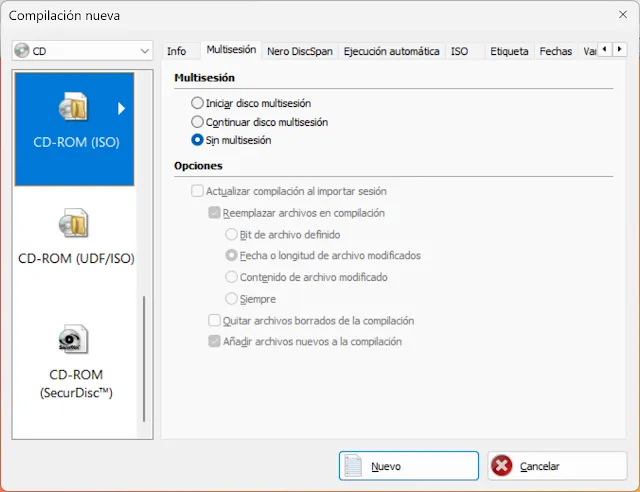Go to the Ejecución automática tab
Image resolution: width=640 pixels, height=492 pixels.
coord(391,51)
